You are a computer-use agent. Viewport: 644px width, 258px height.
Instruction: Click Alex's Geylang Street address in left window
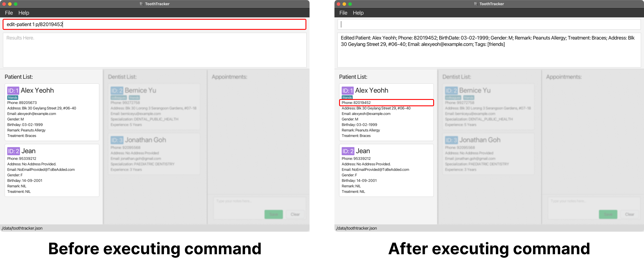(42, 108)
